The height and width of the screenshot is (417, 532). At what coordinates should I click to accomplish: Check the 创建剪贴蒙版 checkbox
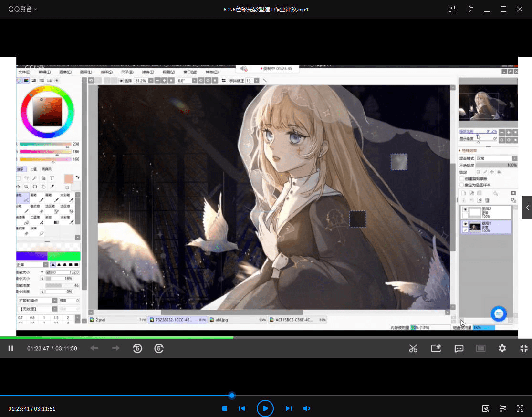click(x=462, y=179)
